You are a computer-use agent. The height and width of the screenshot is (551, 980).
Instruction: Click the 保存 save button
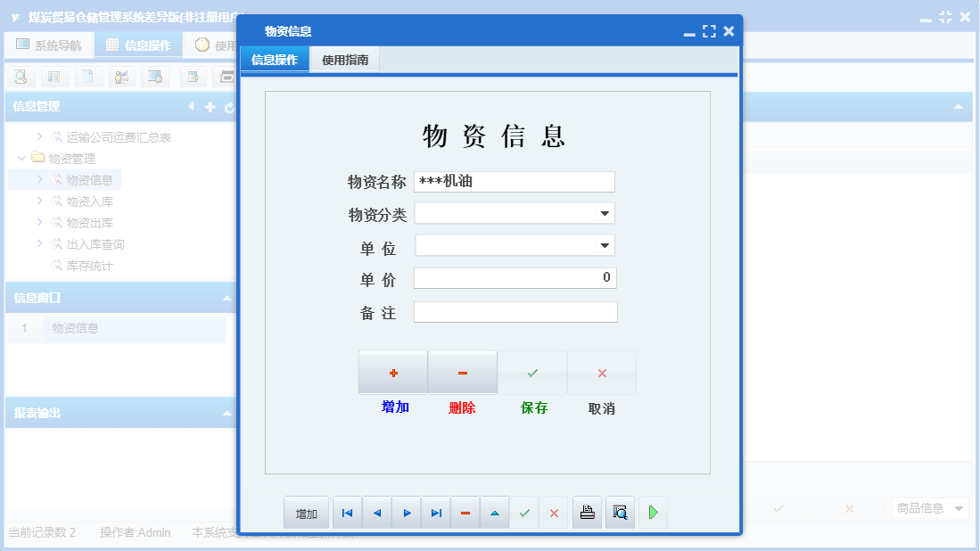click(x=532, y=372)
